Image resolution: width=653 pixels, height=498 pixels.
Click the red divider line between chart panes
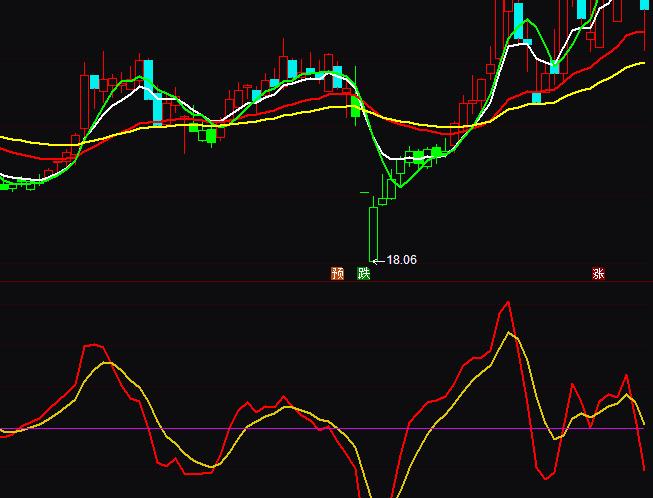pyautogui.click(x=200, y=281)
